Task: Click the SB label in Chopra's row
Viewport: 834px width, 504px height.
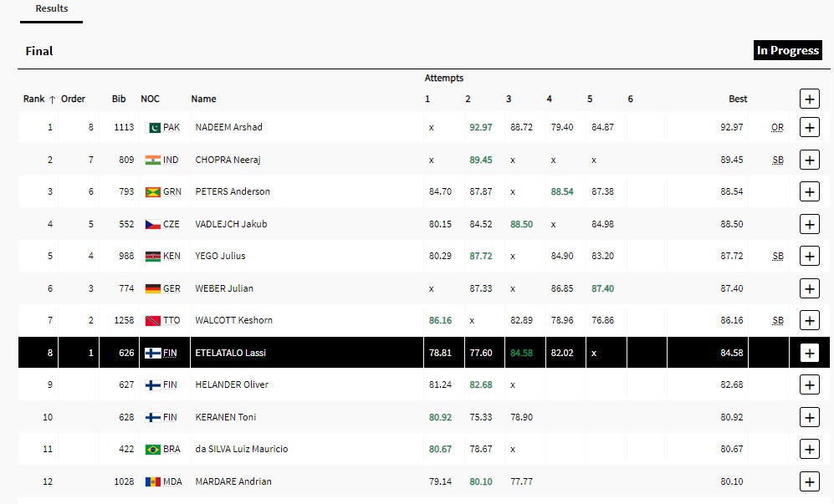Action: [x=778, y=160]
